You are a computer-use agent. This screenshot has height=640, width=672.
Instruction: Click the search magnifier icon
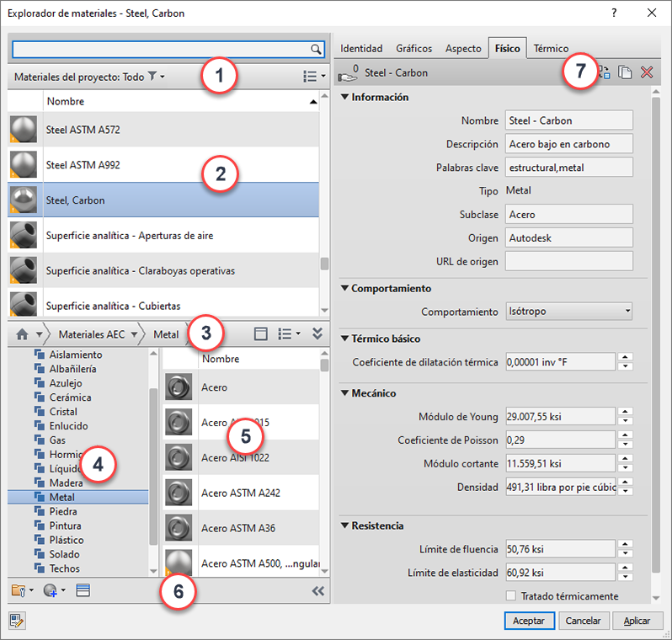coord(316,50)
